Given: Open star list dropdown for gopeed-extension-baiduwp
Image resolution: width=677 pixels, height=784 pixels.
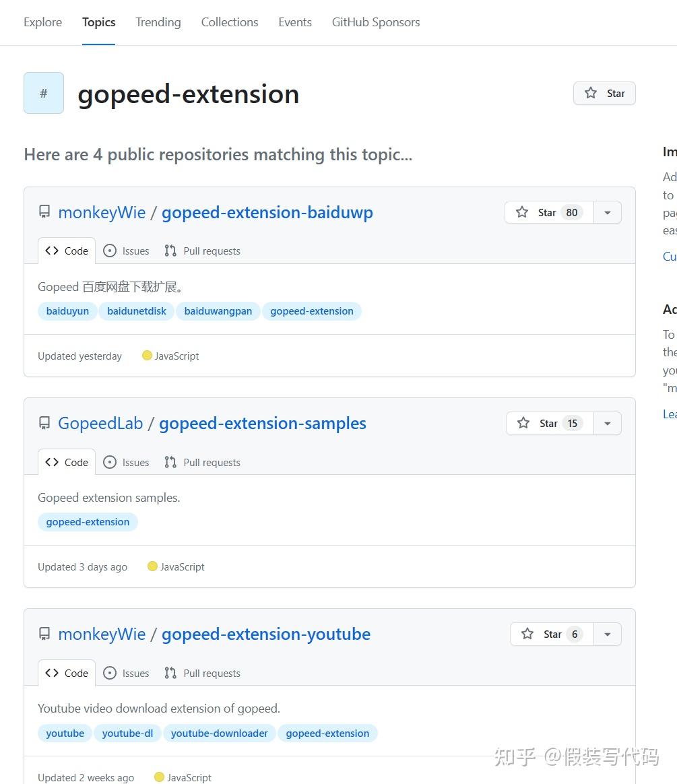Looking at the screenshot, I should pyautogui.click(x=608, y=212).
